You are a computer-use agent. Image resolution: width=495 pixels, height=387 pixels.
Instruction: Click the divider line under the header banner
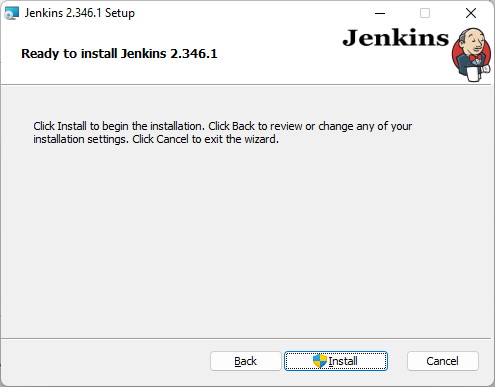click(246, 85)
